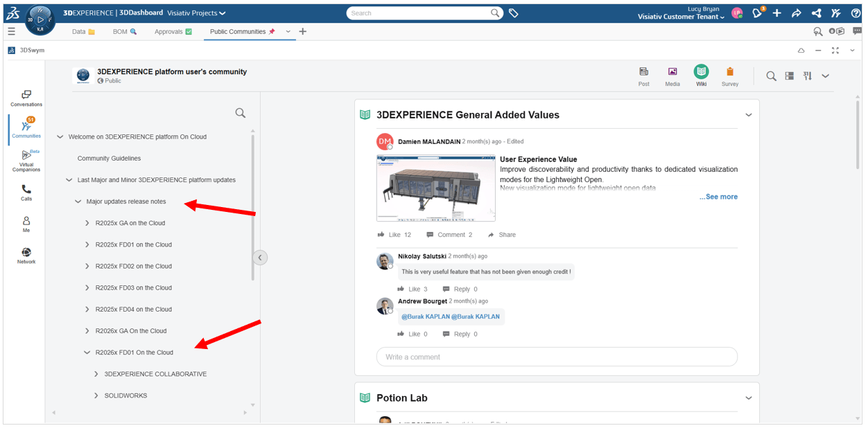Viewport: 868px width, 428px height.
Task: Collapse the left wiki tree panel
Action: pos(259,258)
